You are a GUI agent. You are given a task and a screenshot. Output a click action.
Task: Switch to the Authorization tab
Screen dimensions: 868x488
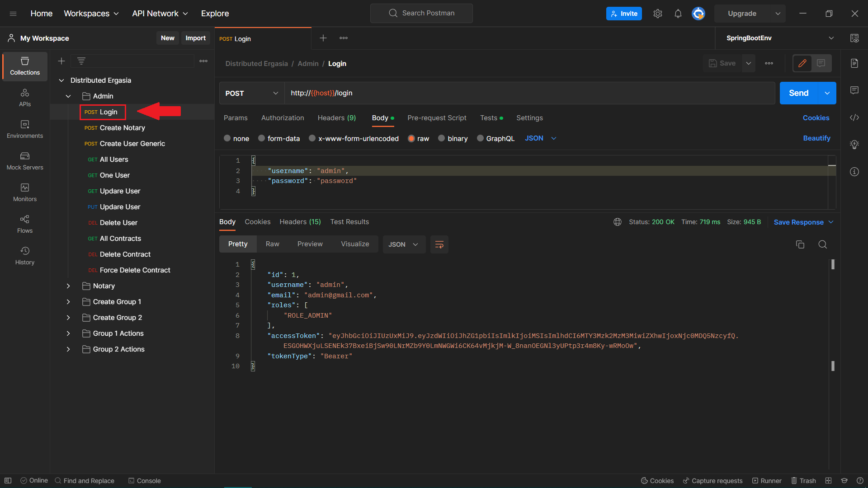click(x=283, y=118)
